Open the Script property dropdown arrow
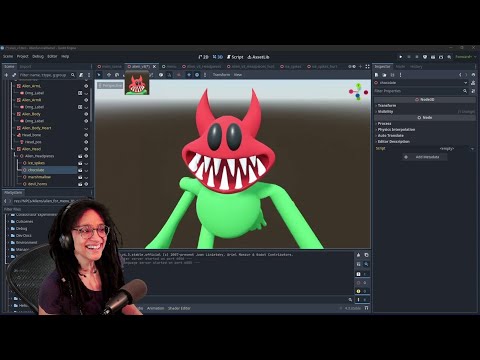 [472, 149]
